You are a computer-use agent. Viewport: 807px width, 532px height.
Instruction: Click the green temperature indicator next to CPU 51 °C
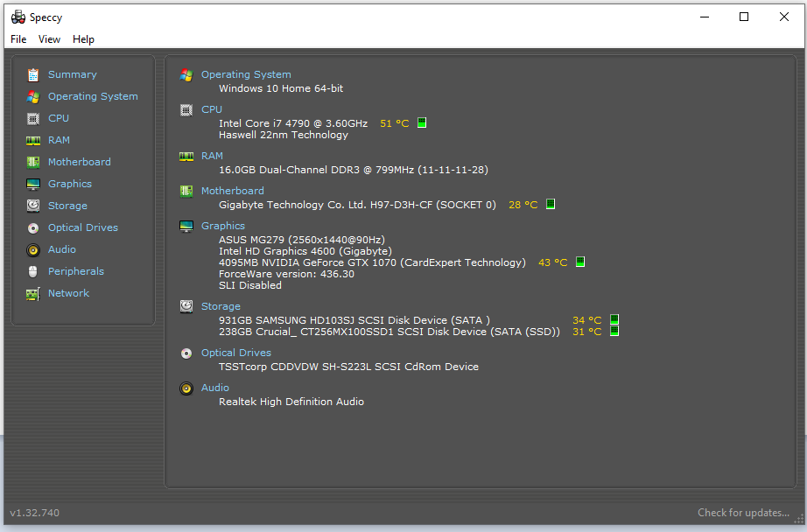[x=422, y=123]
